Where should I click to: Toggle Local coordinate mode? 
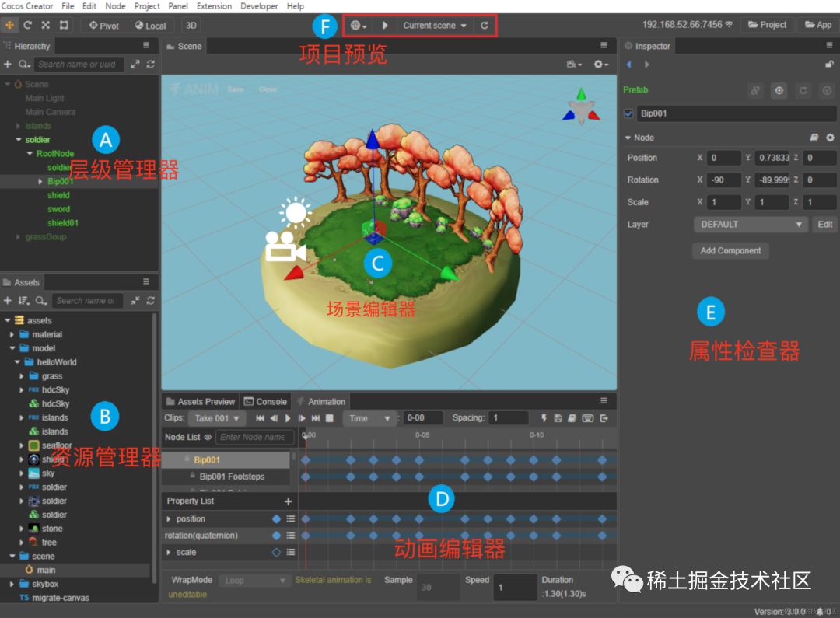[151, 25]
